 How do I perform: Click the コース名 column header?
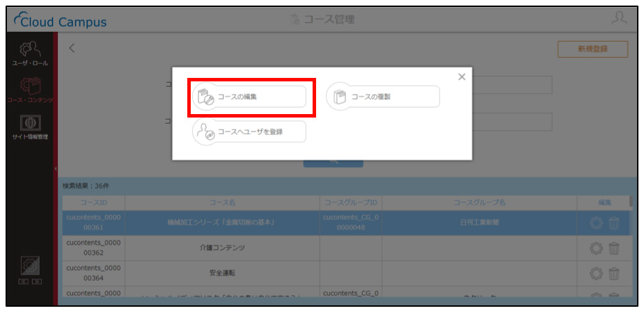pyautogui.click(x=222, y=202)
